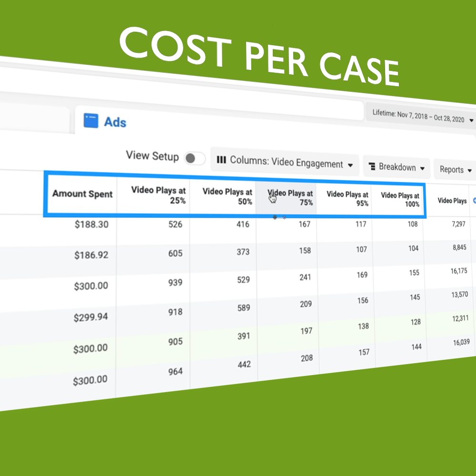The image size is (476, 476).
Task: Open the Reports dropdown
Action: [x=455, y=170]
